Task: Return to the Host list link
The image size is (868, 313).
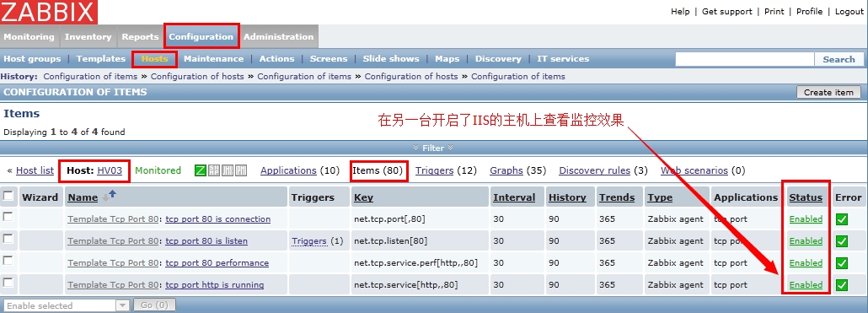Action: coord(35,170)
